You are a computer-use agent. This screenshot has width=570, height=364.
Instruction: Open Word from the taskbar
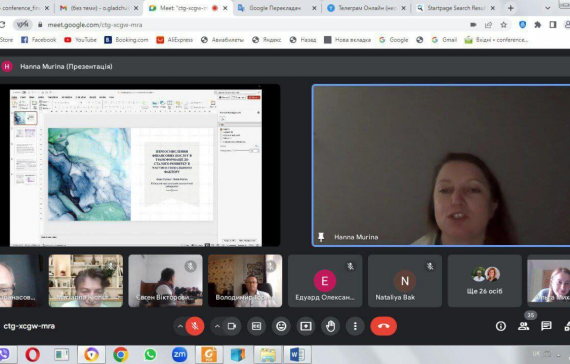pyautogui.click(x=297, y=355)
